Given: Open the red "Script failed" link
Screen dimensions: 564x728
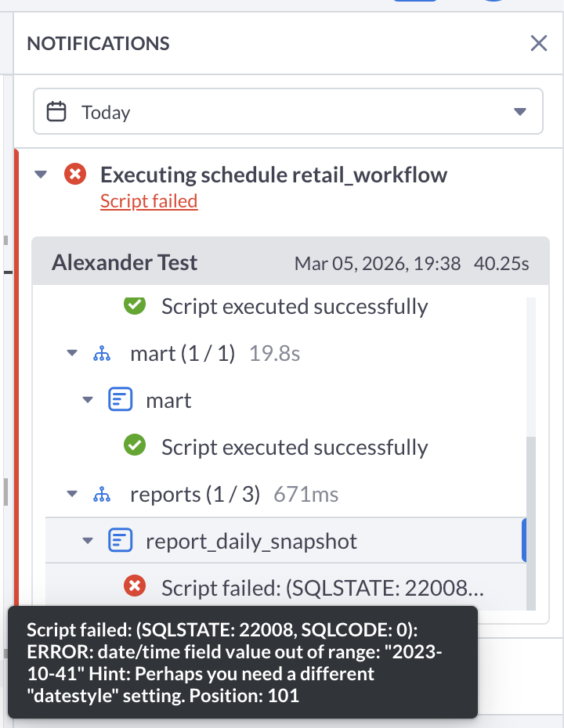Looking at the screenshot, I should click(149, 201).
